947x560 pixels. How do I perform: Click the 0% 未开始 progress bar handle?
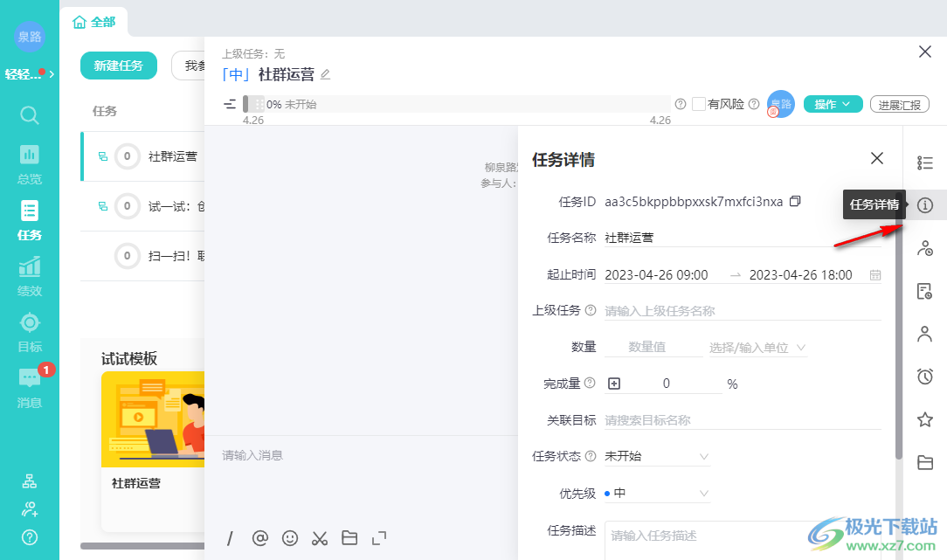coord(245,104)
